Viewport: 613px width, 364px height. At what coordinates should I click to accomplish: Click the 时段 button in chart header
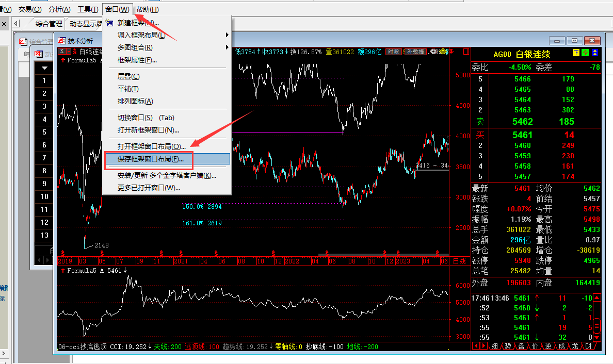tap(394, 52)
